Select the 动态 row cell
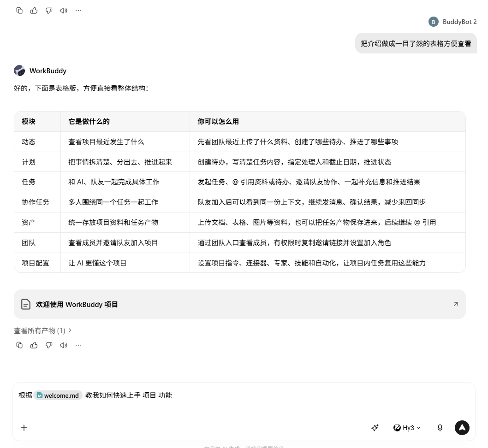The height and width of the screenshot is (448, 488). point(37,142)
